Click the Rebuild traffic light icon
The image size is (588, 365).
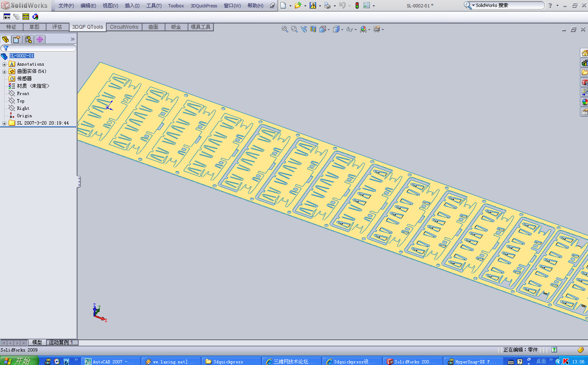point(357,5)
